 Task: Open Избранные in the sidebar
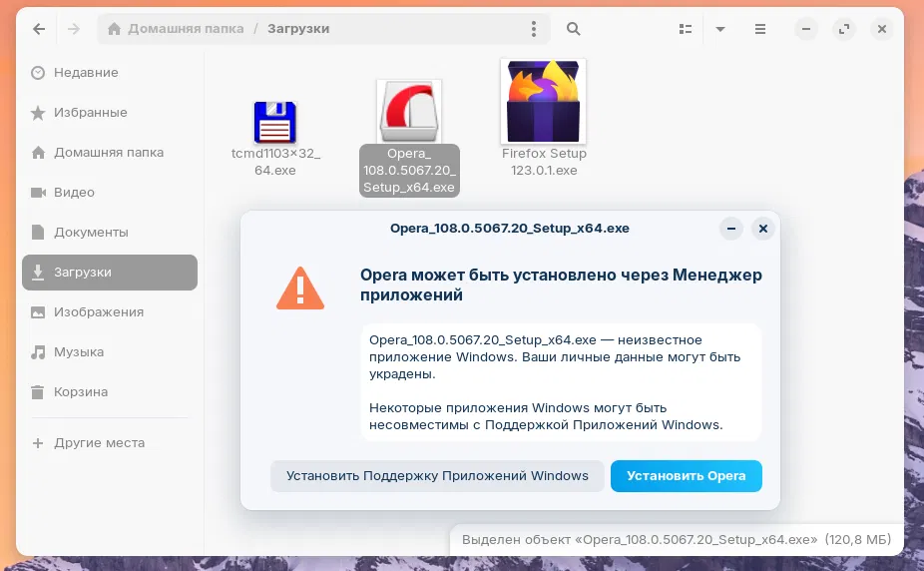pyautogui.click(x=110, y=113)
